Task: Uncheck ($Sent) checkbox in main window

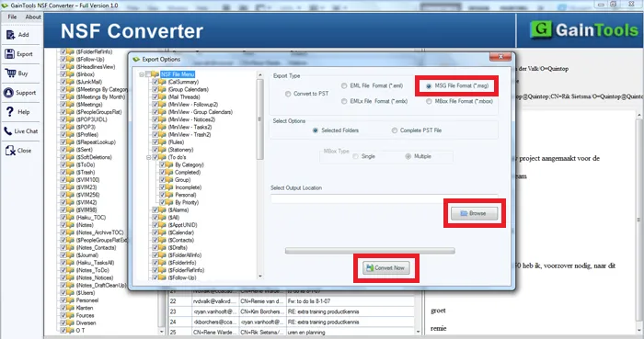Action: pos(63,150)
